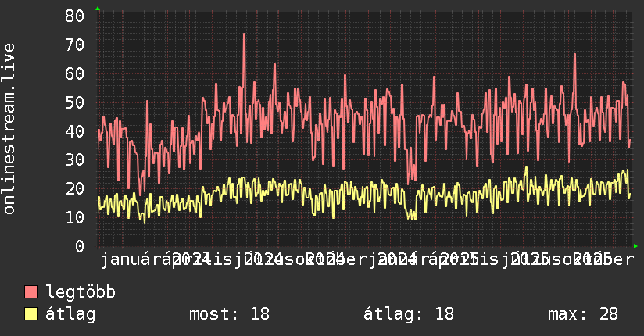This screenshot has height=336, width=644.
Task: Click the pink peak near 67 in late 2025
Action: tap(574, 55)
